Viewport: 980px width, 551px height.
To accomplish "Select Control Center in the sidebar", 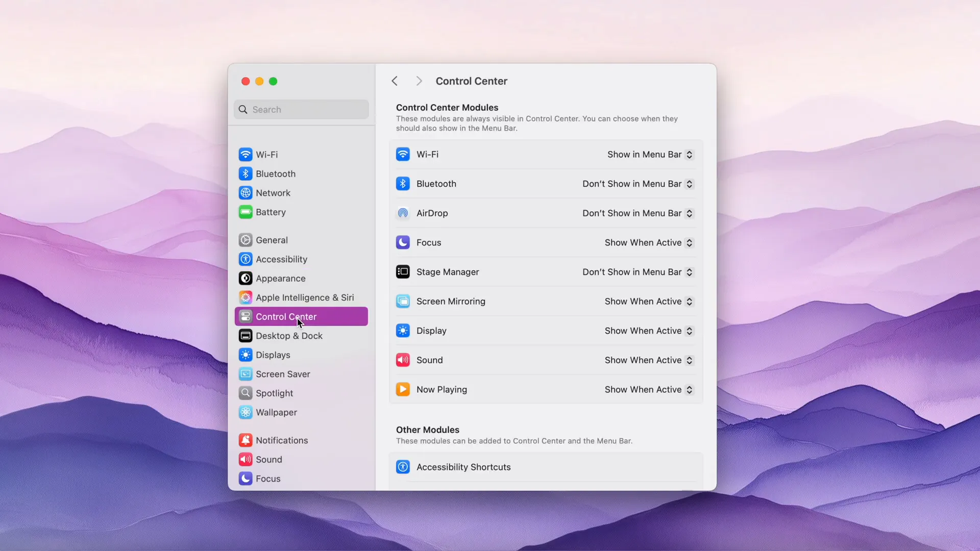I will pyautogui.click(x=301, y=316).
